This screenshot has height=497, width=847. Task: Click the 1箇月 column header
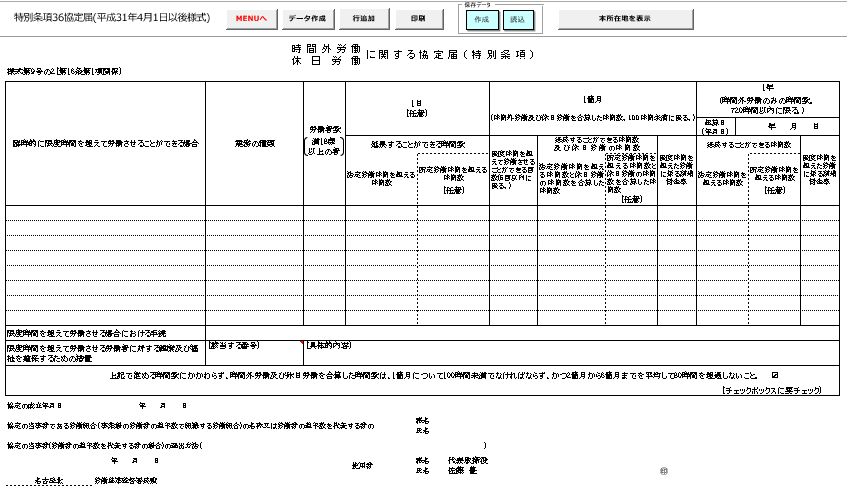pyautogui.click(x=593, y=108)
